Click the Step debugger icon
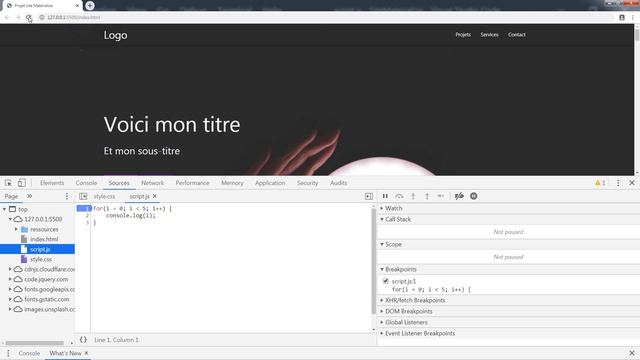Viewport: 640px width, 360px height. (441, 196)
